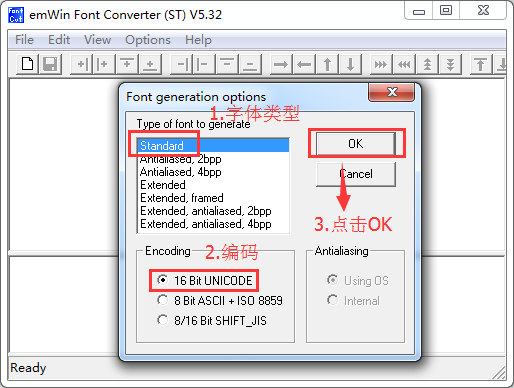Select 8/16 Bit SHIFT_JIS encoding
Image resolution: width=514 pixels, height=388 pixels.
click(212, 320)
